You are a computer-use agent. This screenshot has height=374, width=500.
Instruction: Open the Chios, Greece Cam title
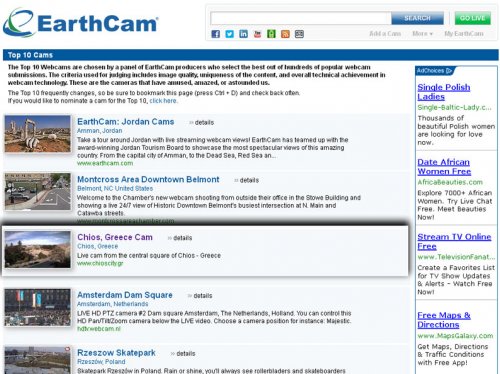(x=115, y=237)
